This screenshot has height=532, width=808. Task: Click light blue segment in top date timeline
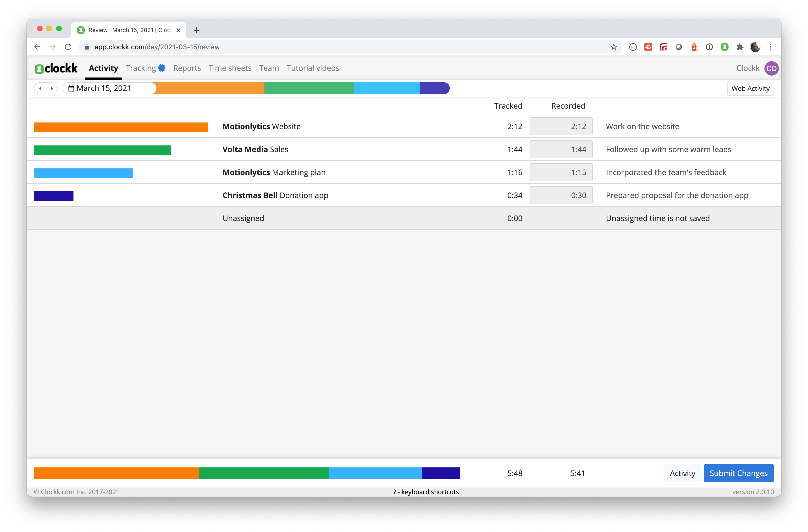(387, 88)
